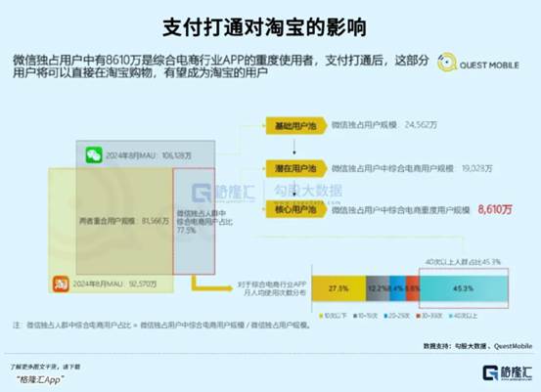Click the green WeChat icon

(x=94, y=155)
